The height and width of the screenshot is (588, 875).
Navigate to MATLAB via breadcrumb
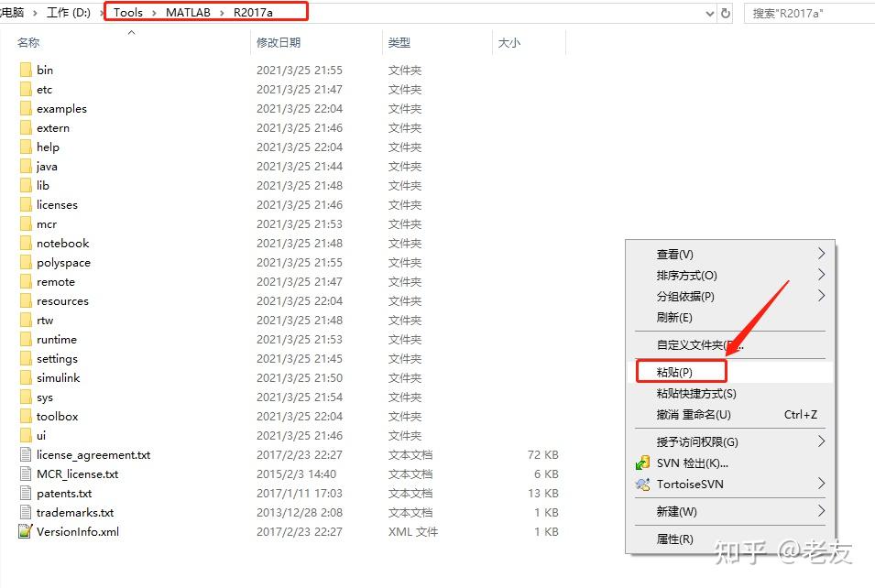coord(188,13)
